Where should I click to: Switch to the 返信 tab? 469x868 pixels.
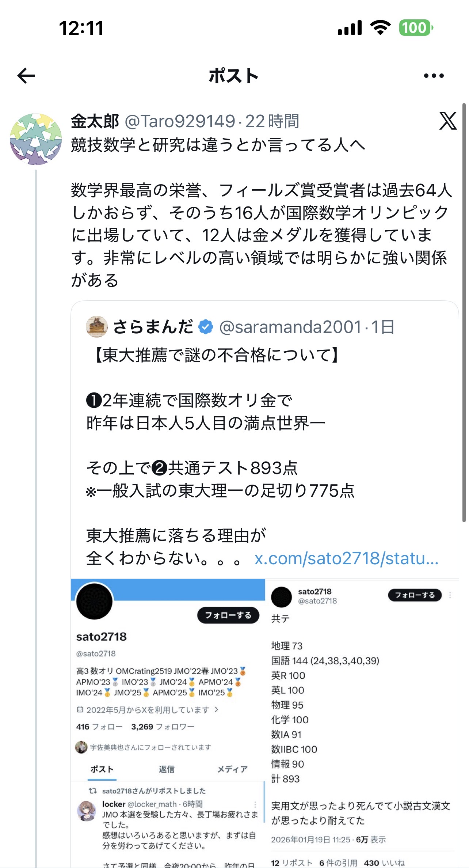[167, 769]
